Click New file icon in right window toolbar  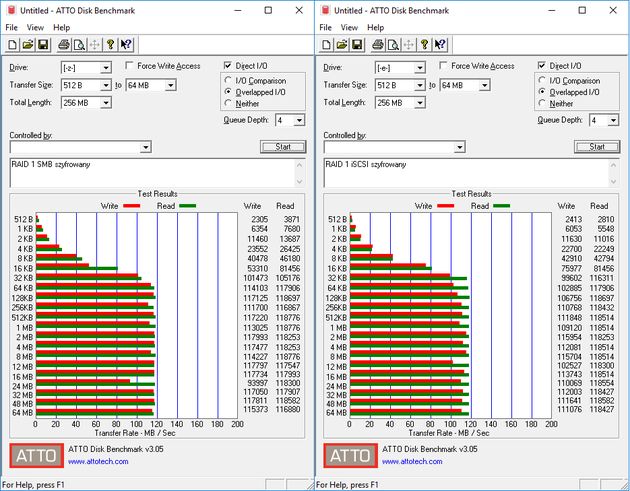coord(327,45)
